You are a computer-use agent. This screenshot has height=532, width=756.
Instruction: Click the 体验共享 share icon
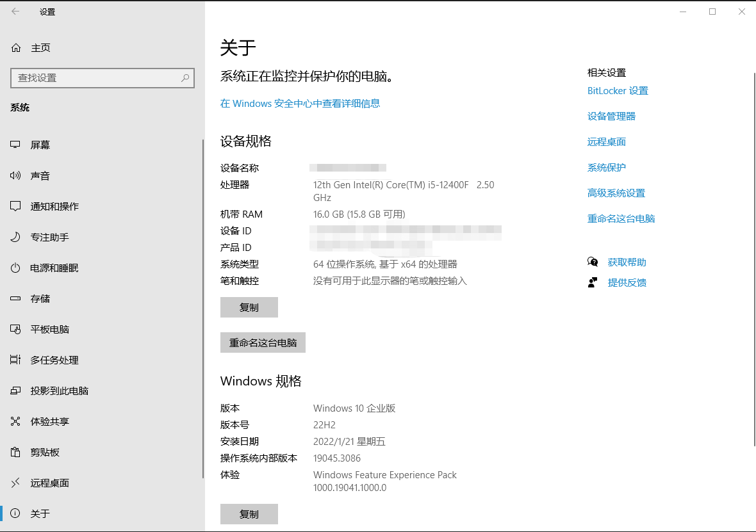pos(15,422)
